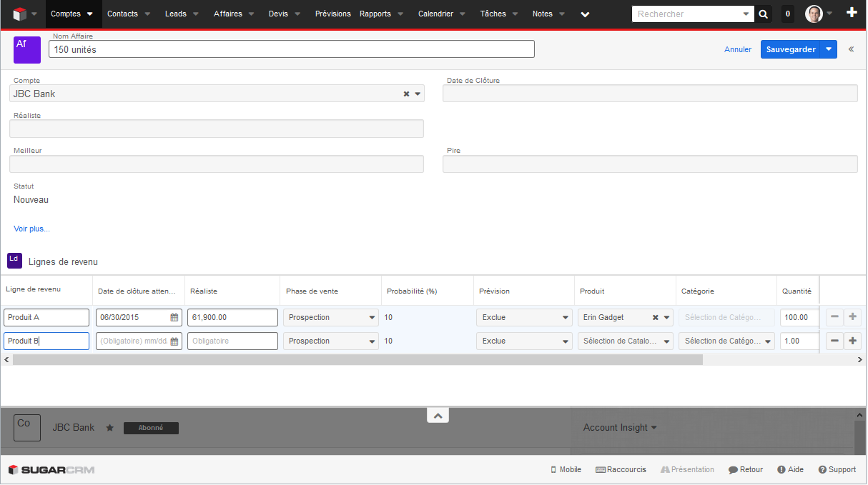Click the horizontal scrollbar of revenue lines

tap(357, 360)
